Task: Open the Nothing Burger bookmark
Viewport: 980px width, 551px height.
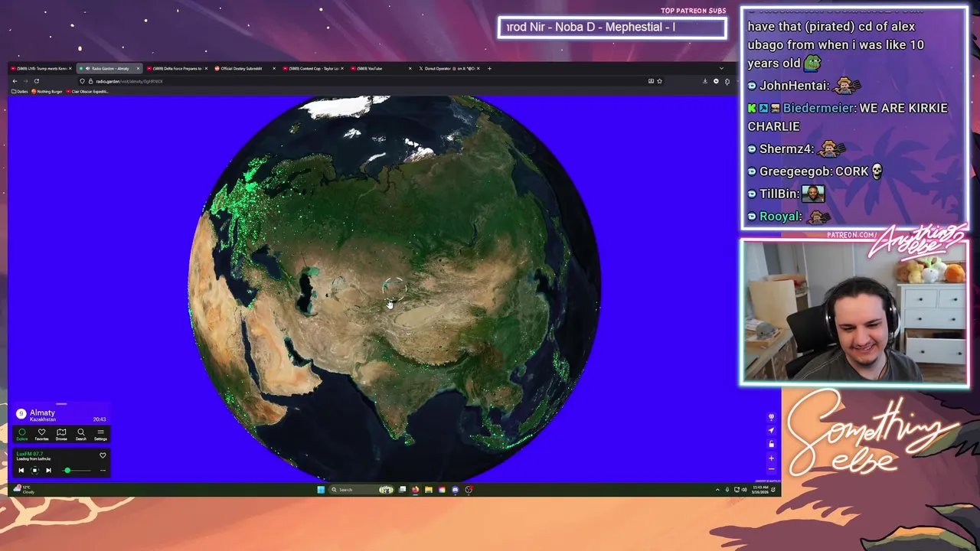Action: 48,91
